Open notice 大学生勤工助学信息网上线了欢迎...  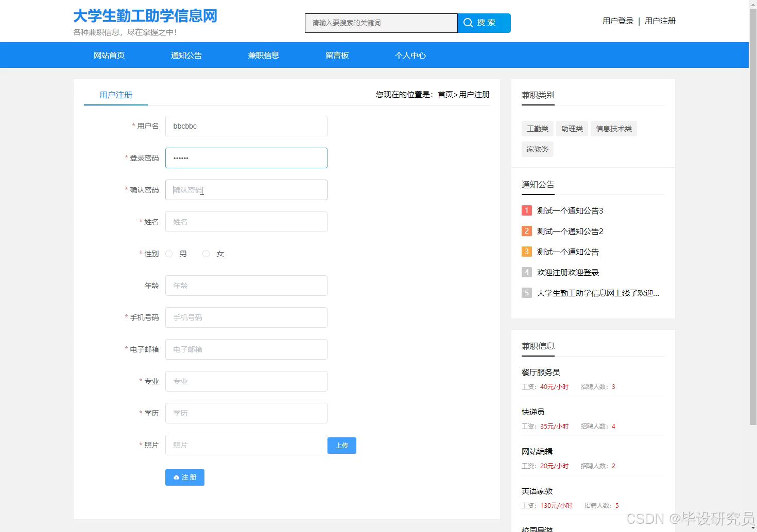[598, 293]
